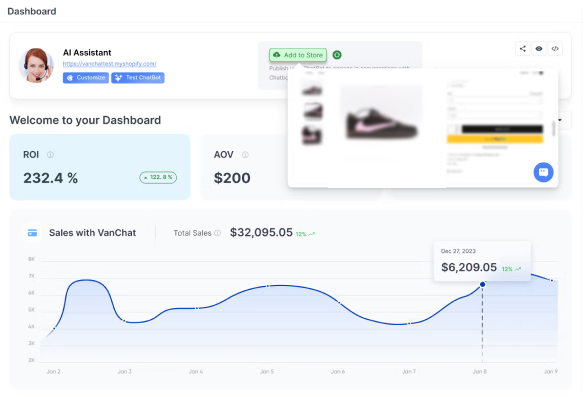Click the Total Sales info icon
584x397 pixels.
[218, 233]
